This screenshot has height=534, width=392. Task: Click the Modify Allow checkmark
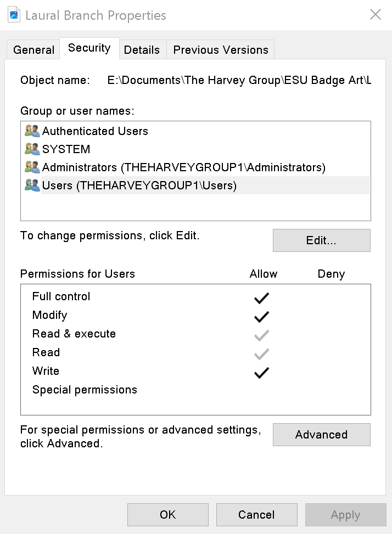pos(261,316)
